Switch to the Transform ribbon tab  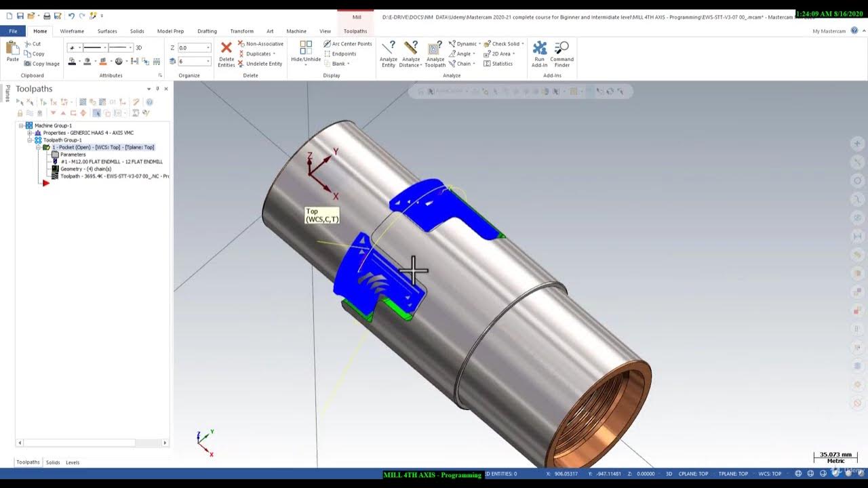[241, 31]
